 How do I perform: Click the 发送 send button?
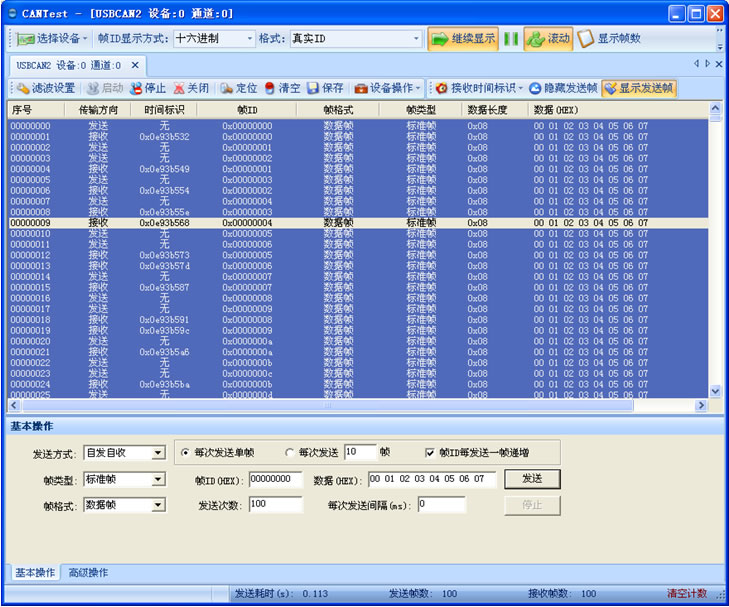click(531, 479)
